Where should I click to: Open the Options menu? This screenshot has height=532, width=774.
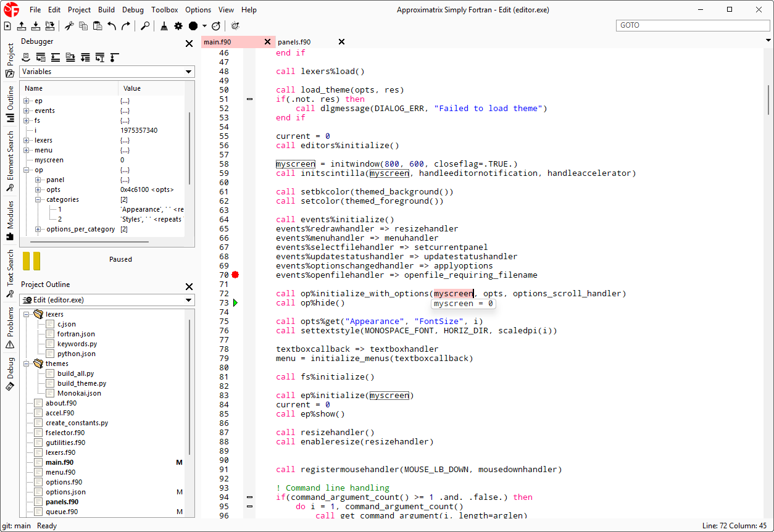(x=198, y=10)
